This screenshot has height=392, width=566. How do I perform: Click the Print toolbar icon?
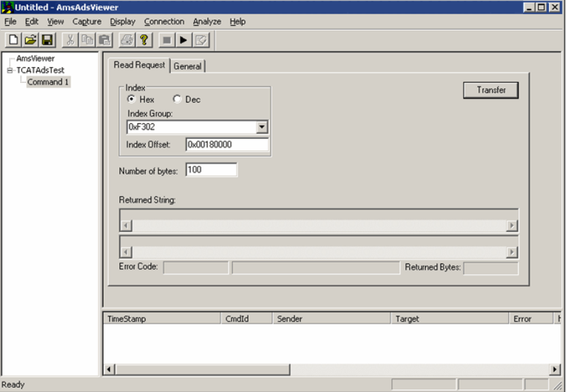[x=127, y=40]
